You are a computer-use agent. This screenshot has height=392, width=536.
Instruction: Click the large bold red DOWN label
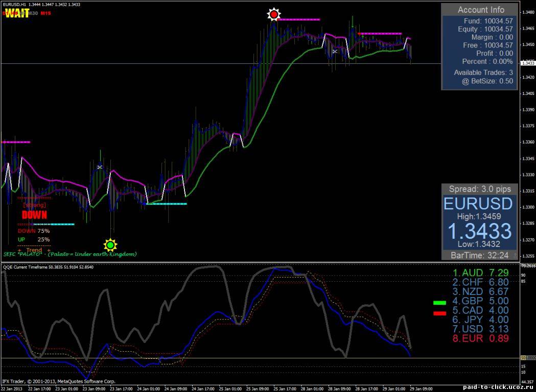[35, 215]
